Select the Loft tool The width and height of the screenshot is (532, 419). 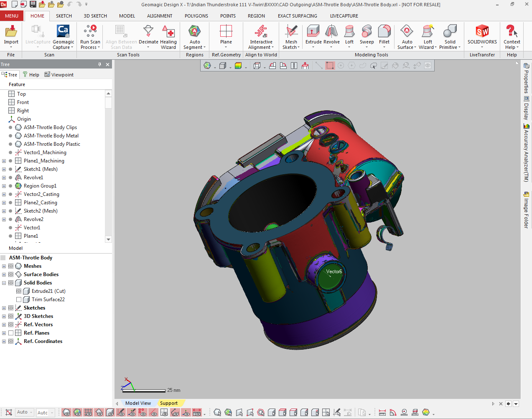349,35
